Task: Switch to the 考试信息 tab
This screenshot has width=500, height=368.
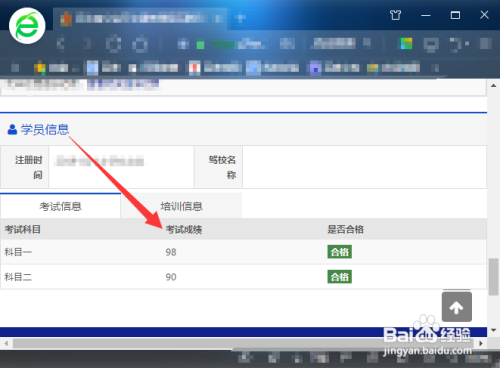Action: pos(60,206)
